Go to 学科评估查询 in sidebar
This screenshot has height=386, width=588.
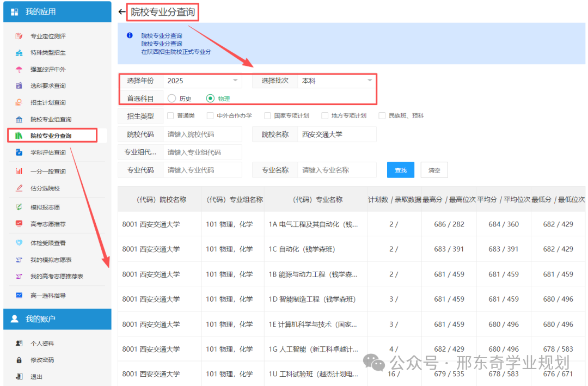click(48, 152)
